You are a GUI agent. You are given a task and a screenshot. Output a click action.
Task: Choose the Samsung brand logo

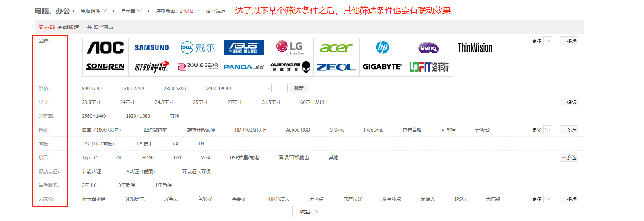[152, 47]
